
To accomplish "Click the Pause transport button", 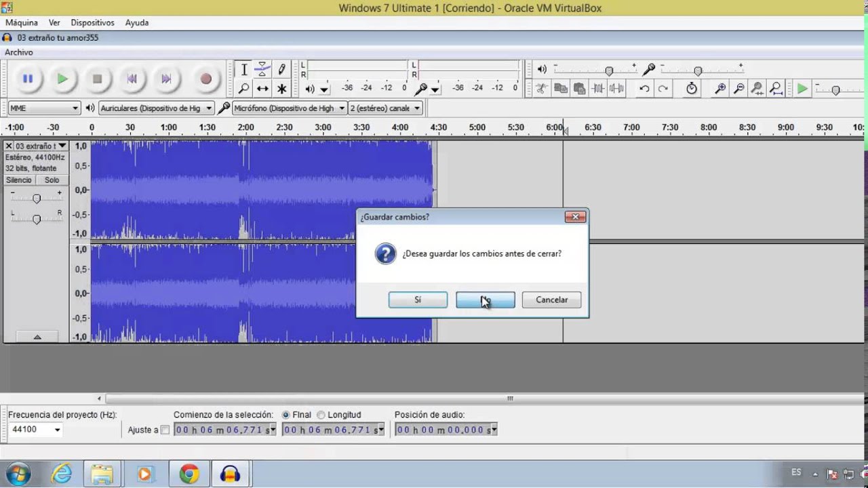I will coord(28,79).
